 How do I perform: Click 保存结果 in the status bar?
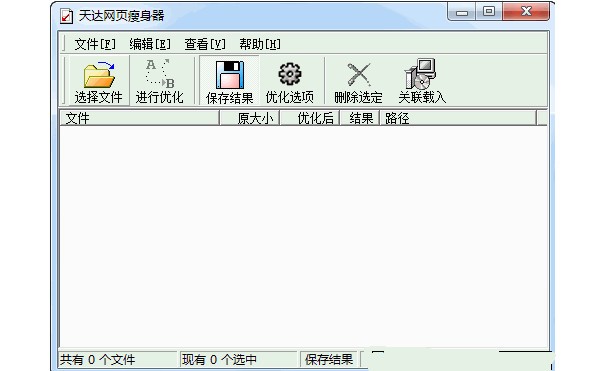(329, 360)
